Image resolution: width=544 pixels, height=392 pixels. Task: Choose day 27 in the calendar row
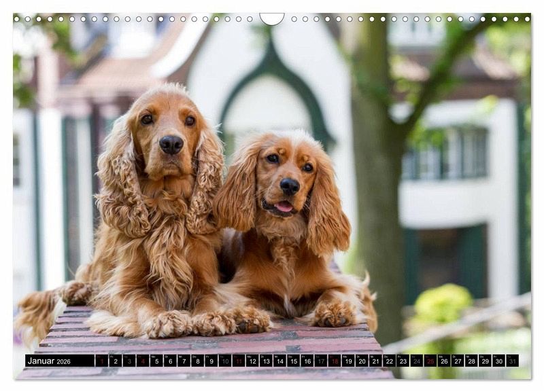tap(458, 361)
